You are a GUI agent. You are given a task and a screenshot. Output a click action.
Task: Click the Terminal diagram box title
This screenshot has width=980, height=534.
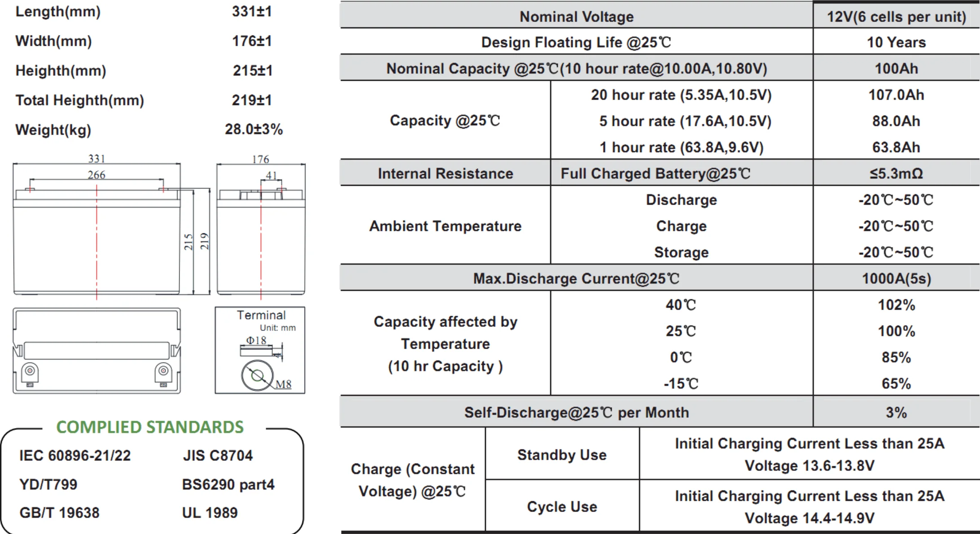[261, 315]
